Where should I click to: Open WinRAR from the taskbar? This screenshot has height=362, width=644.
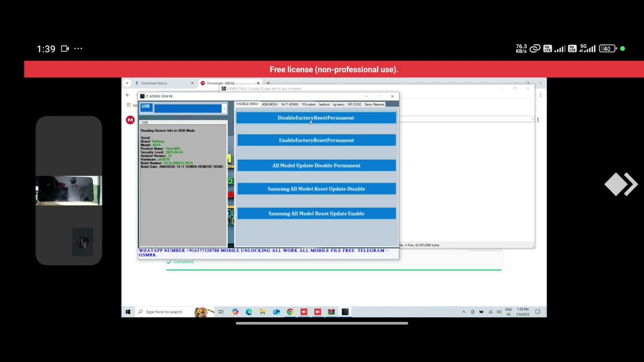click(331, 312)
